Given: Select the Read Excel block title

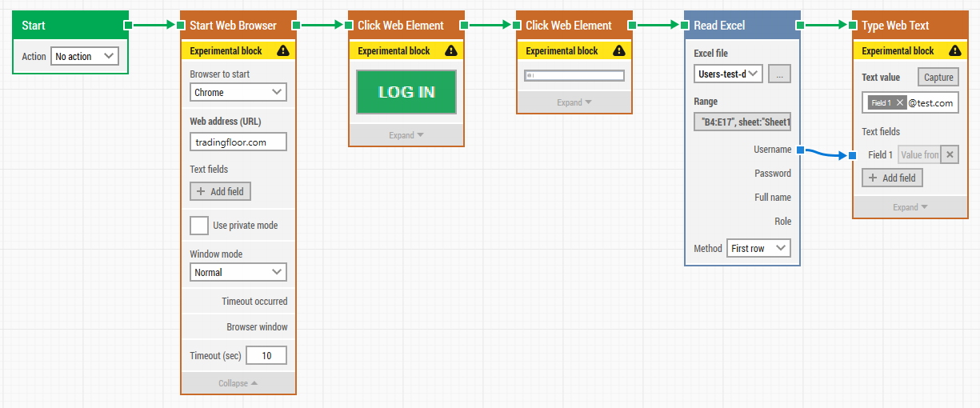Looking at the screenshot, I should point(719,26).
